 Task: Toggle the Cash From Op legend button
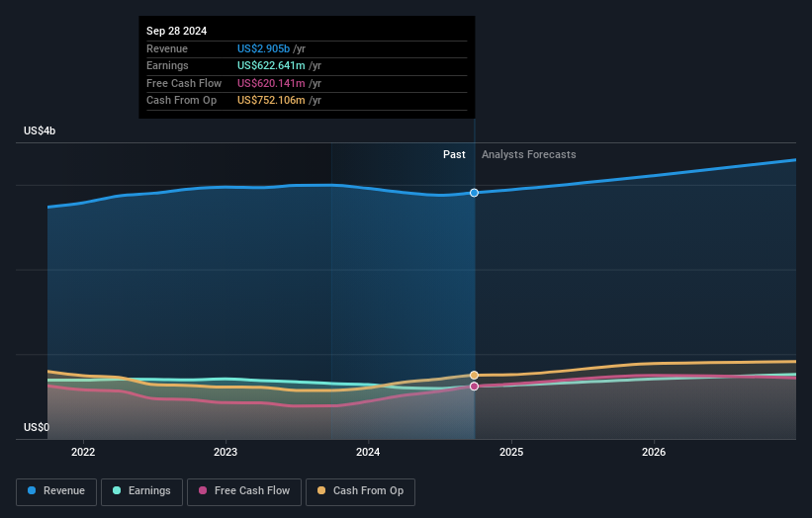(x=360, y=491)
